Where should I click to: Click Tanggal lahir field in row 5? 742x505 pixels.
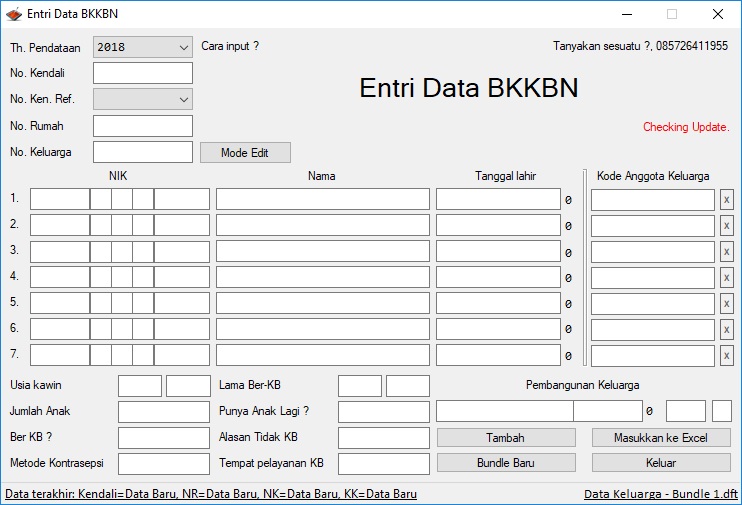498,303
